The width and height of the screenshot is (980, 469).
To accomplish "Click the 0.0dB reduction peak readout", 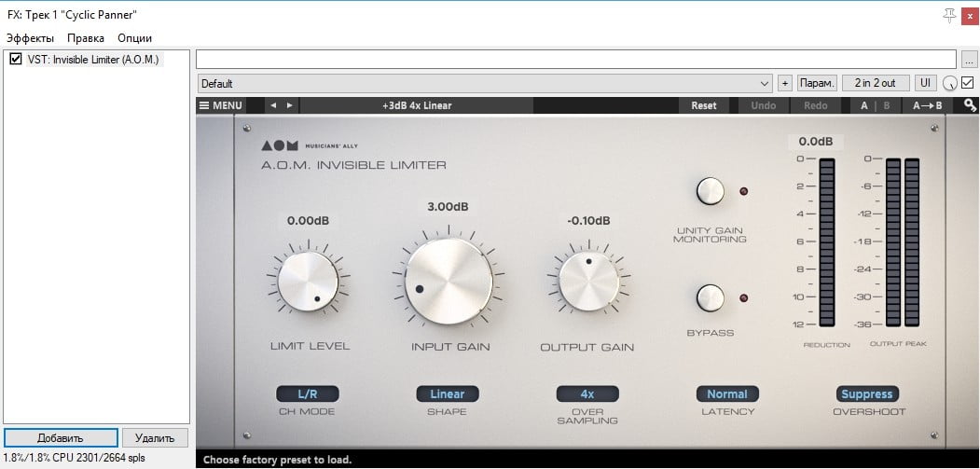I will [x=816, y=142].
